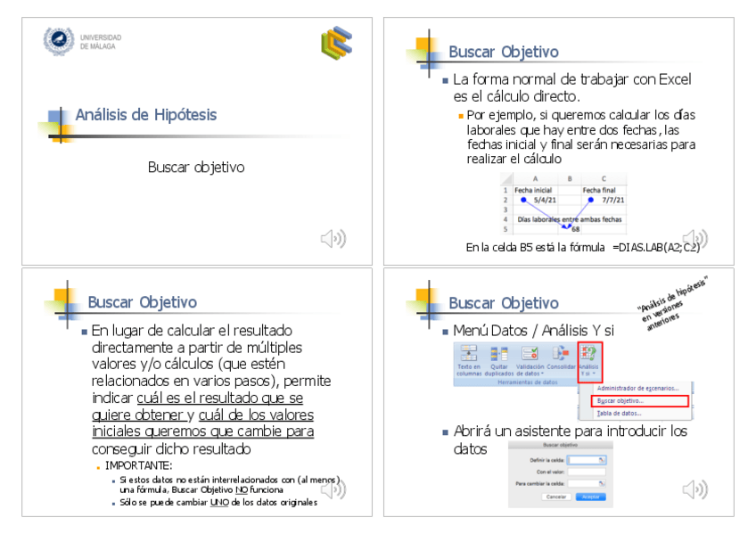Play the audio icon on the Menú Datos slide
This screenshot has height=534, width=756.
click(695, 489)
